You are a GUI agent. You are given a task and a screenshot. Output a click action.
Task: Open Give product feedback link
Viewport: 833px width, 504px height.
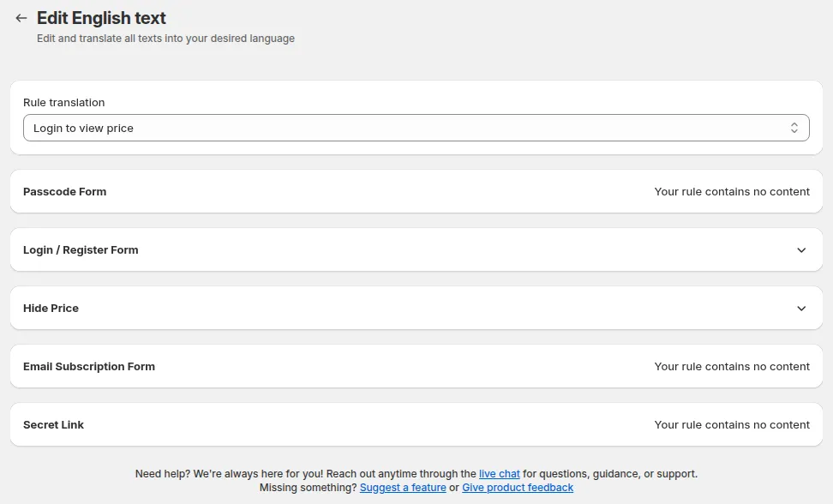pyautogui.click(x=518, y=488)
